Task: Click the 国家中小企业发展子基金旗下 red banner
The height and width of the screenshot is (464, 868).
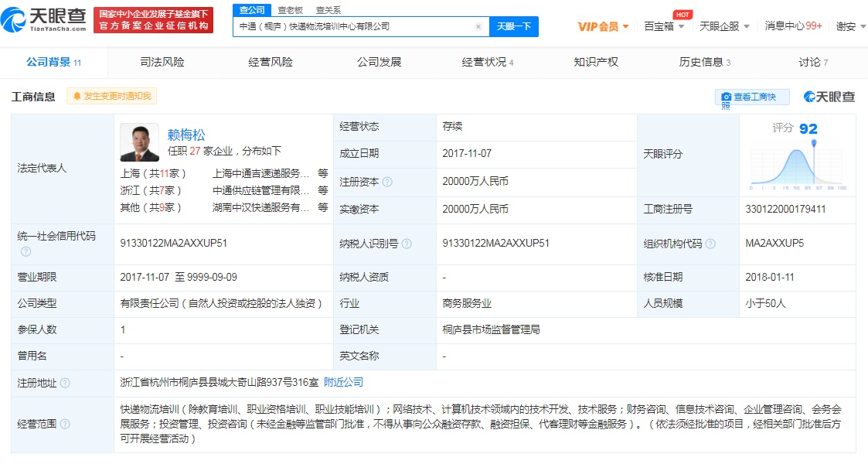Action: pos(153,20)
